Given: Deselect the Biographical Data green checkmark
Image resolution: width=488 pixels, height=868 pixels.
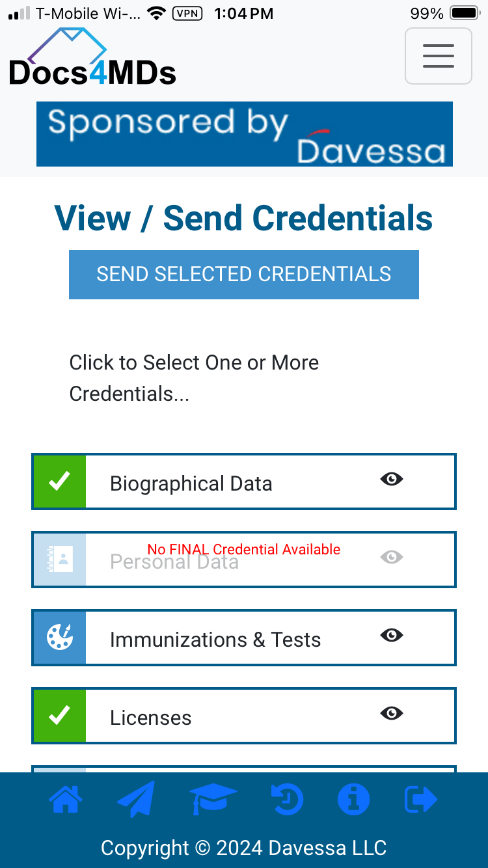Looking at the screenshot, I should [60, 481].
